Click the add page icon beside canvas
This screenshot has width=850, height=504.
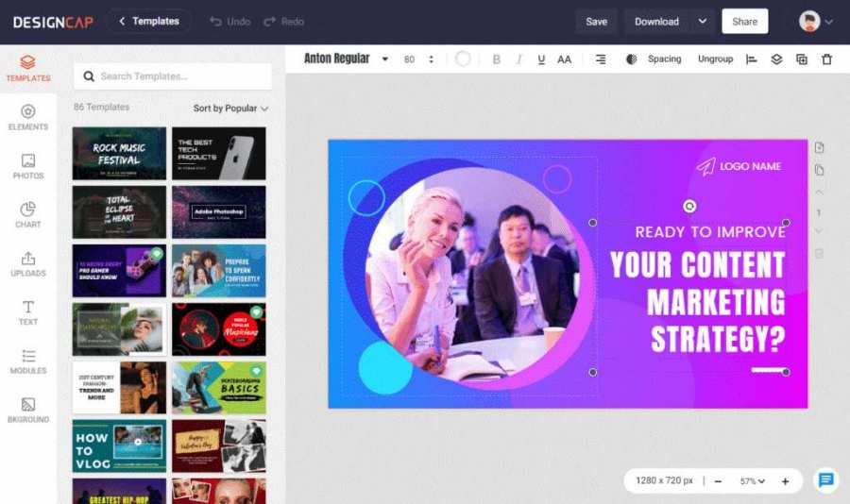(x=819, y=147)
